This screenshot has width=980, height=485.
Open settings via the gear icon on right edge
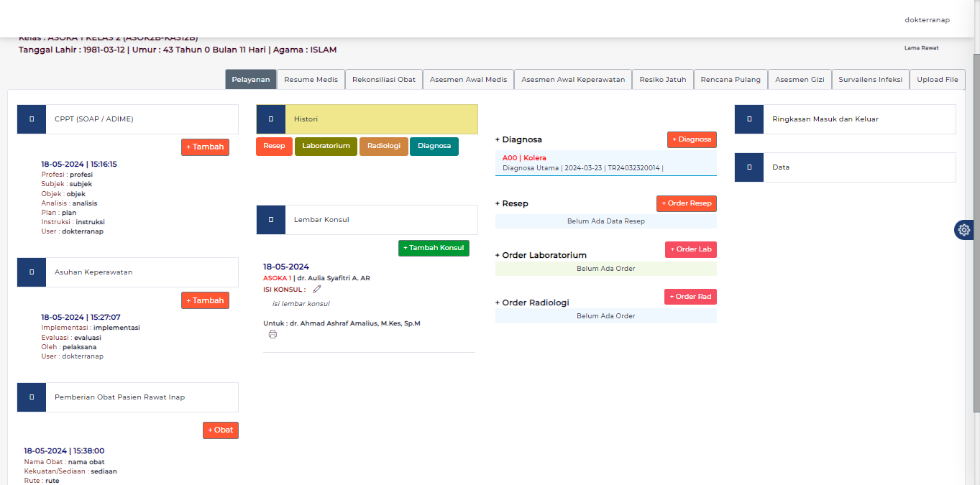tap(963, 229)
